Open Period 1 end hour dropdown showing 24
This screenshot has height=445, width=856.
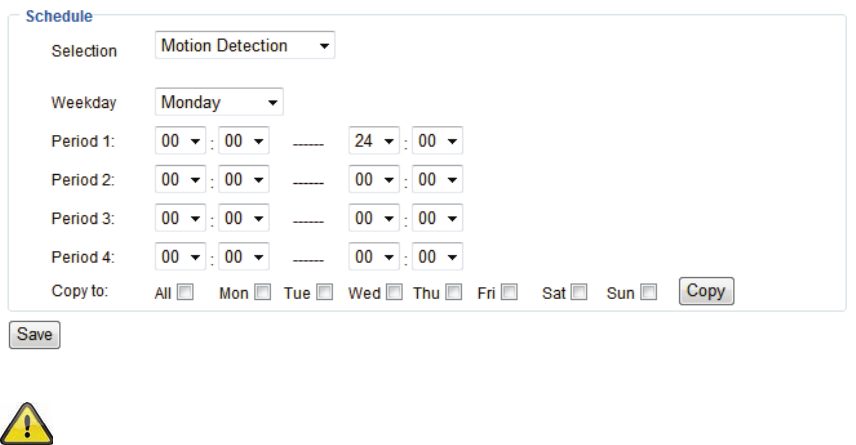pyautogui.click(x=374, y=141)
